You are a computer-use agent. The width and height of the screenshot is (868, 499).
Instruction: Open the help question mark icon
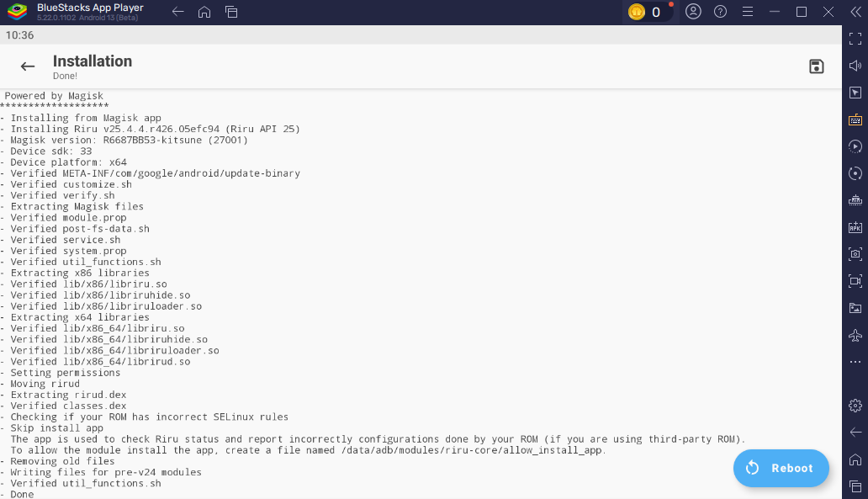coord(720,12)
